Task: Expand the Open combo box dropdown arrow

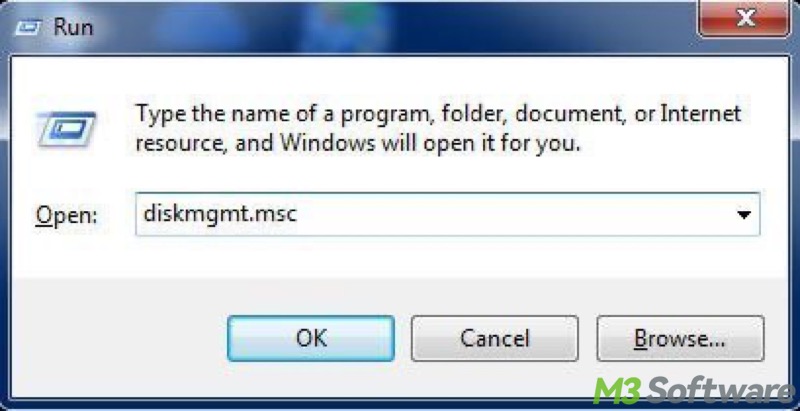Action: point(744,215)
